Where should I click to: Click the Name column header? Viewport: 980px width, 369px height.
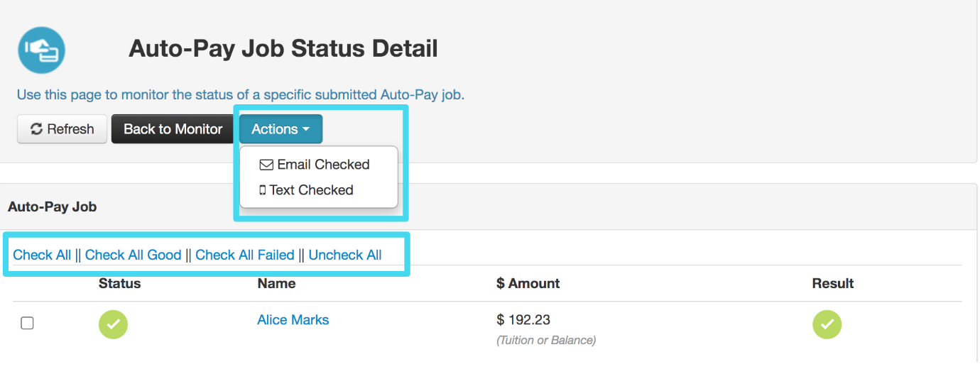point(276,284)
